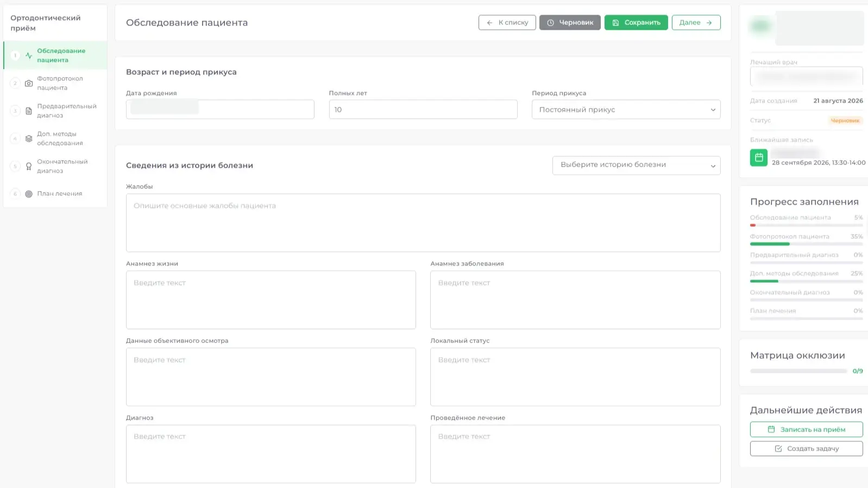
Task: Click the award icon for Окончательный диагноз
Action: pyautogui.click(x=29, y=166)
